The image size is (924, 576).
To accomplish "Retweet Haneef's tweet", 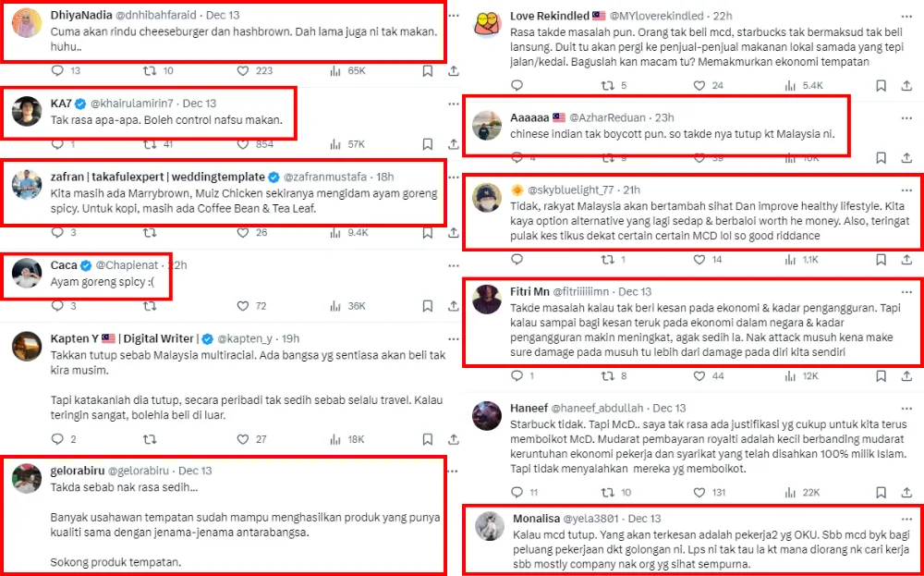I will 606,493.
